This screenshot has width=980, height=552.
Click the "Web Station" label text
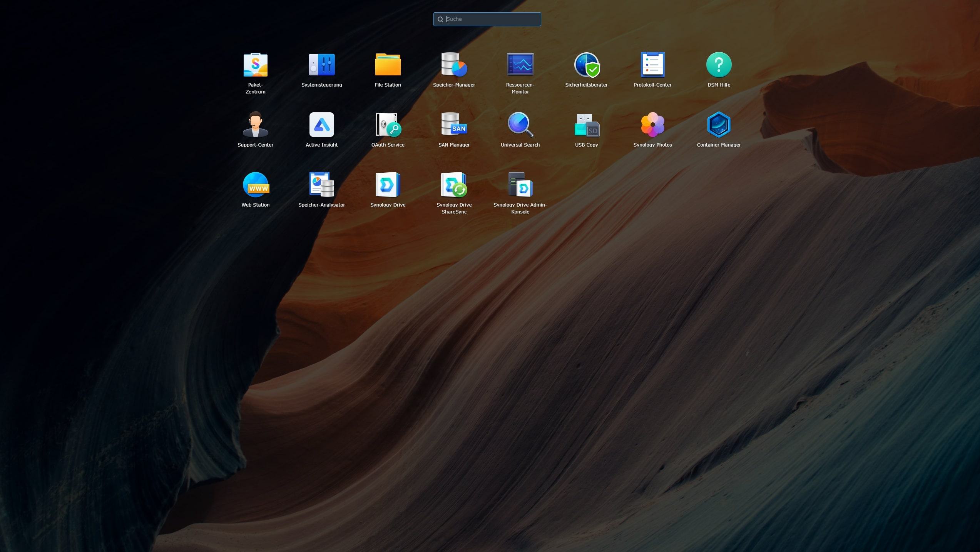point(255,205)
